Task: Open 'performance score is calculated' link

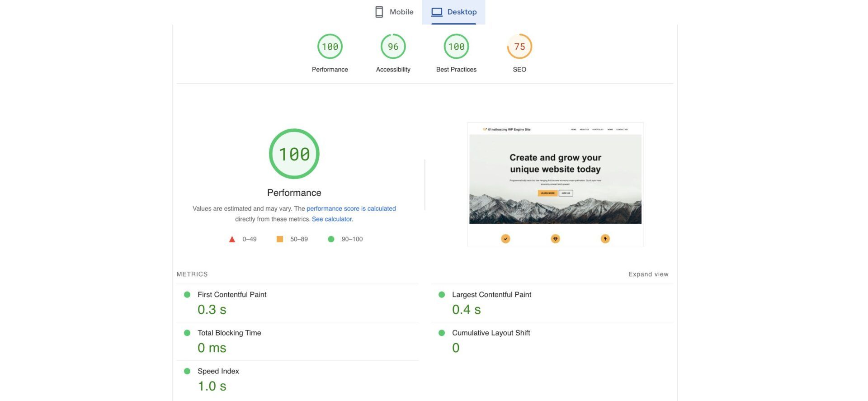Action: (351, 208)
